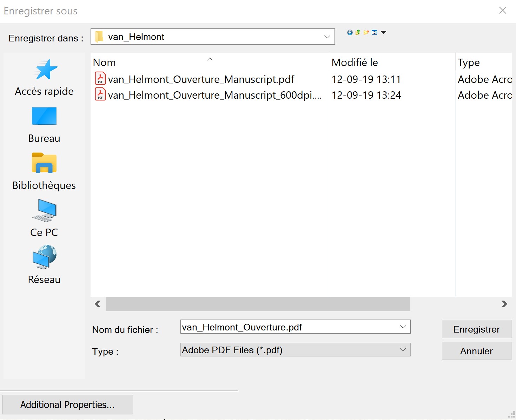Go up one folder level
This screenshot has height=420, width=516.
click(358, 33)
